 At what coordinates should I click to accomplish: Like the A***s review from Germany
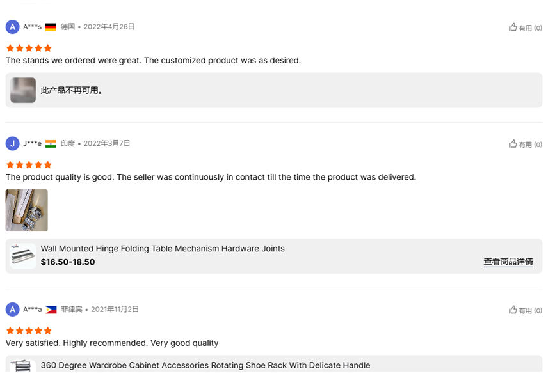pyautogui.click(x=526, y=27)
